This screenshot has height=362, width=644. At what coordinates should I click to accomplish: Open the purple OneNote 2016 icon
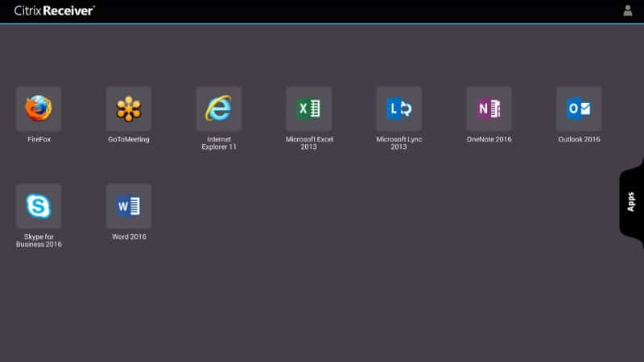[x=489, y=109]
